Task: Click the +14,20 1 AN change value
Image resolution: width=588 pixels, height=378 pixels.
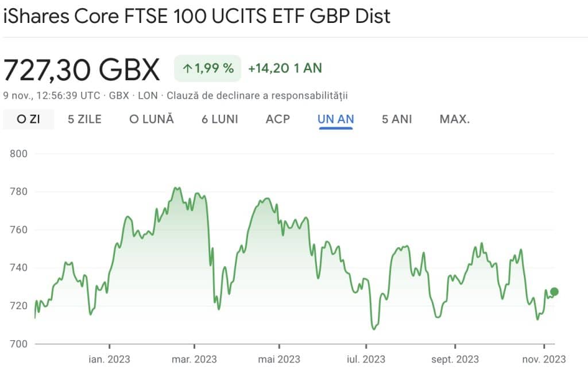Action: pyautogui.click(x=284, y=68)
